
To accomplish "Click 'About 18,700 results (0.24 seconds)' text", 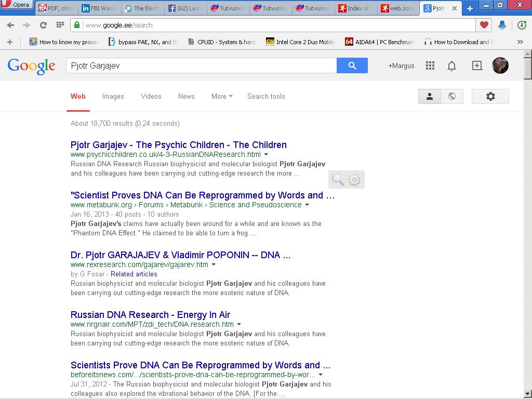I will (x=125, y=124).
